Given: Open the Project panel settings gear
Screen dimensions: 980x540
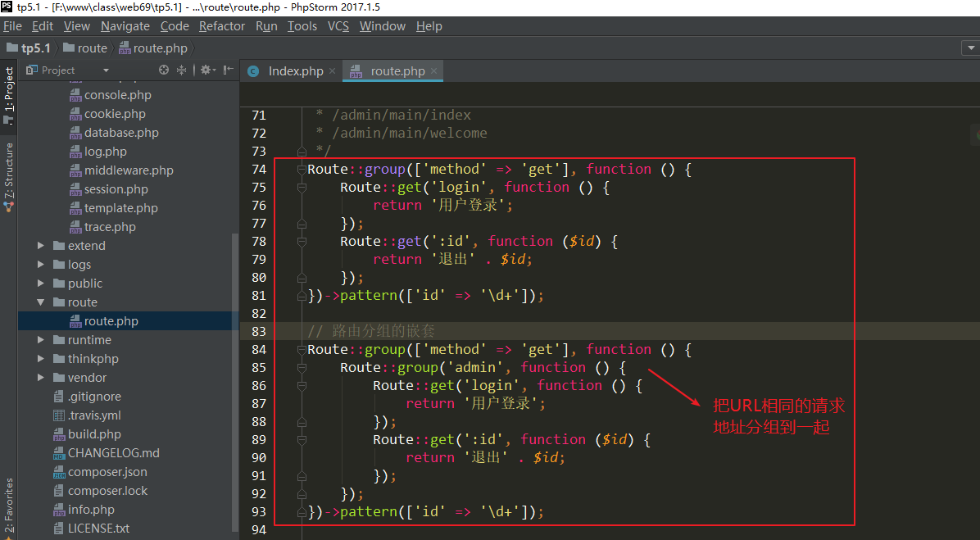Looking at the screenshot, I should click(206, 70).
